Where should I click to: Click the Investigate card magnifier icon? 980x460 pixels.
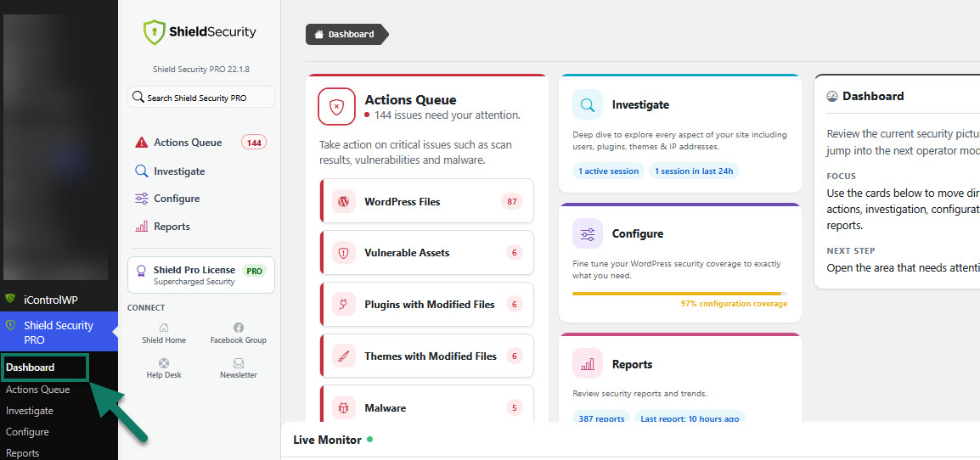click(x=588, y=104)
